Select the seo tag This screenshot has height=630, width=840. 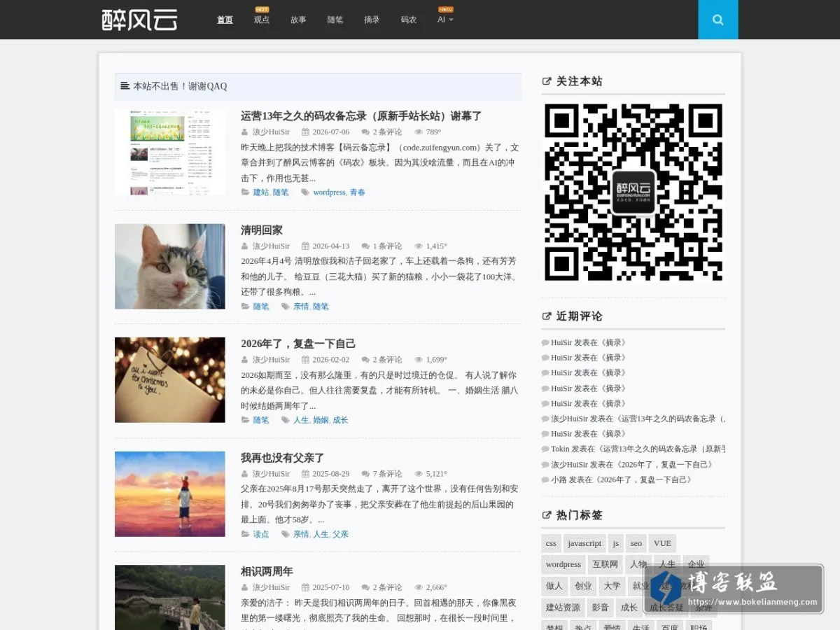click(636, 543)
